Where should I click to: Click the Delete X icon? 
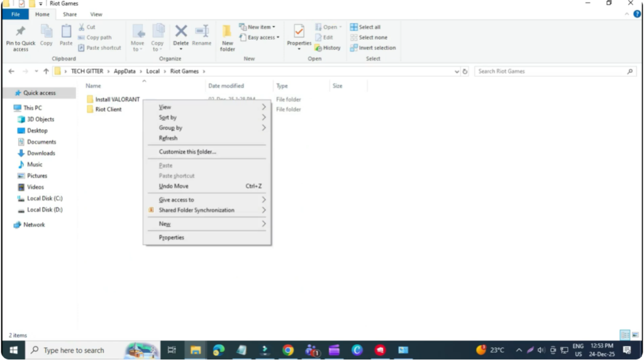point(181,31)
